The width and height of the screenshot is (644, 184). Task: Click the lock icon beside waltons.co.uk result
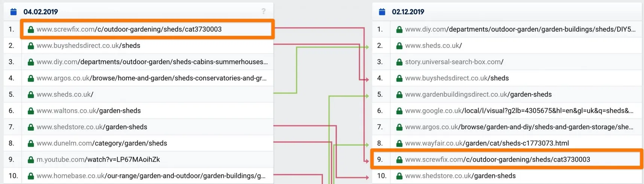pyautogui.click(x=31, y=111)
